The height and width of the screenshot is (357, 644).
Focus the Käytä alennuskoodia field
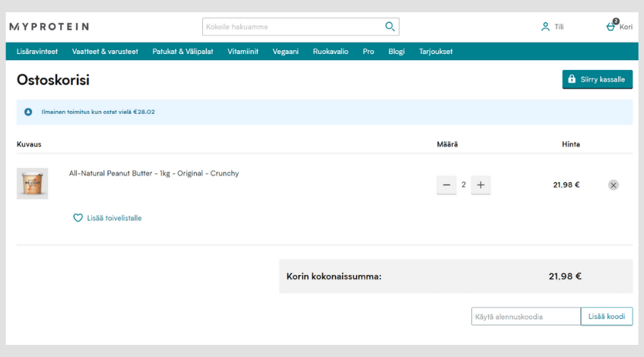pyautogui.click(x=525, y=317)
